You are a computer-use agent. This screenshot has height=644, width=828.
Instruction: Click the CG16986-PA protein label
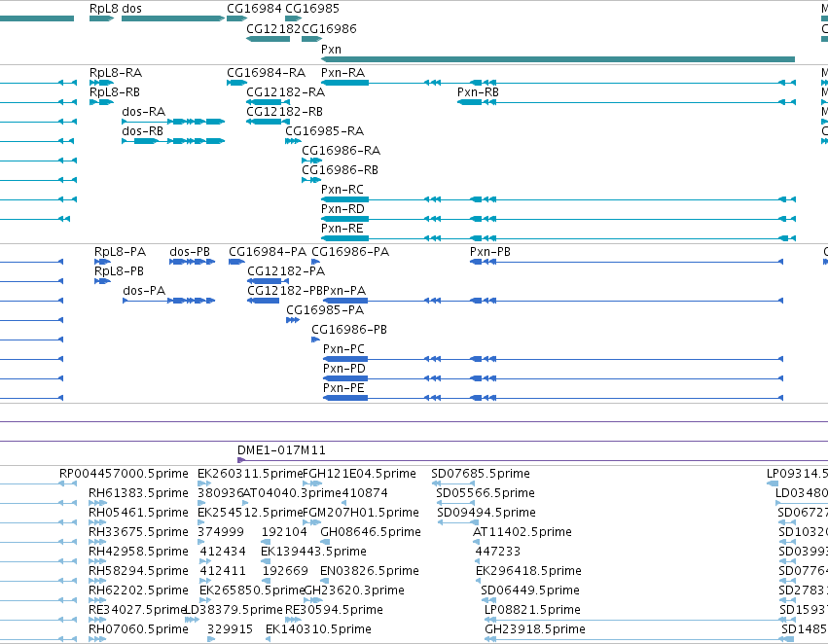350,251
